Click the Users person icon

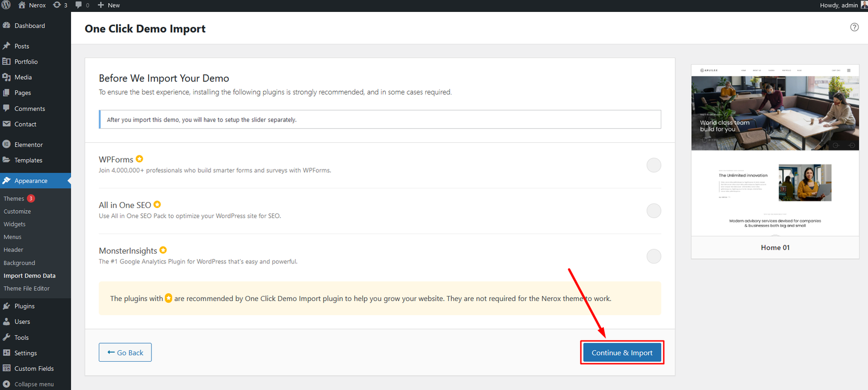[7, 322]
